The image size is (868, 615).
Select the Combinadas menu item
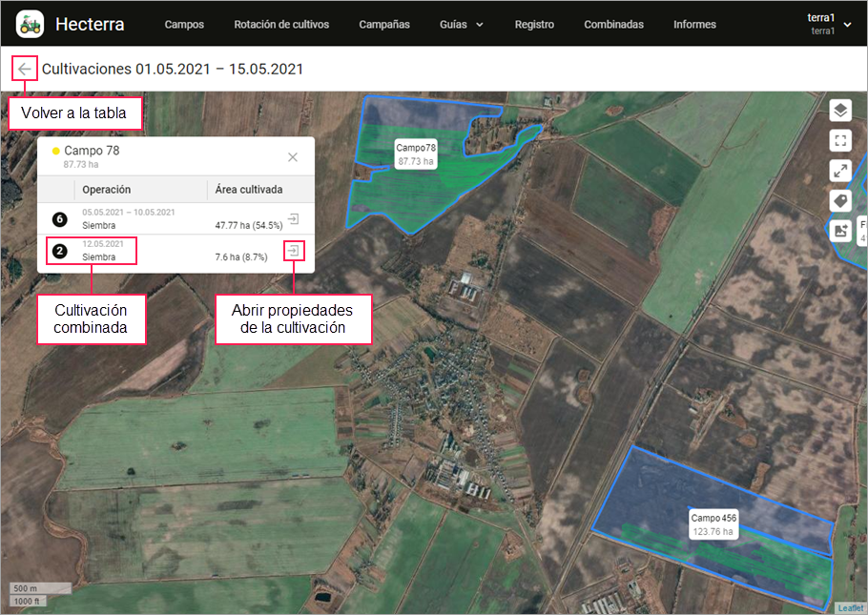[613, 25]
